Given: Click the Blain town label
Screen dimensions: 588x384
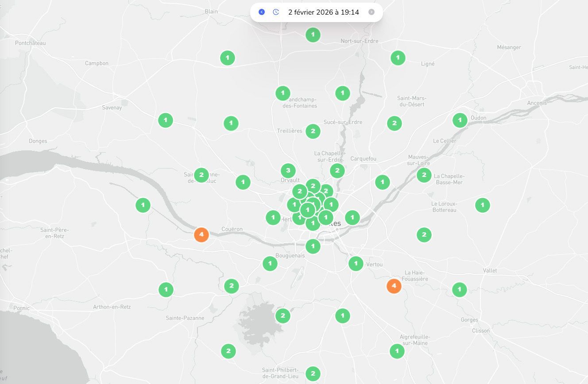Looking at the screenshot, I should 212,12.
